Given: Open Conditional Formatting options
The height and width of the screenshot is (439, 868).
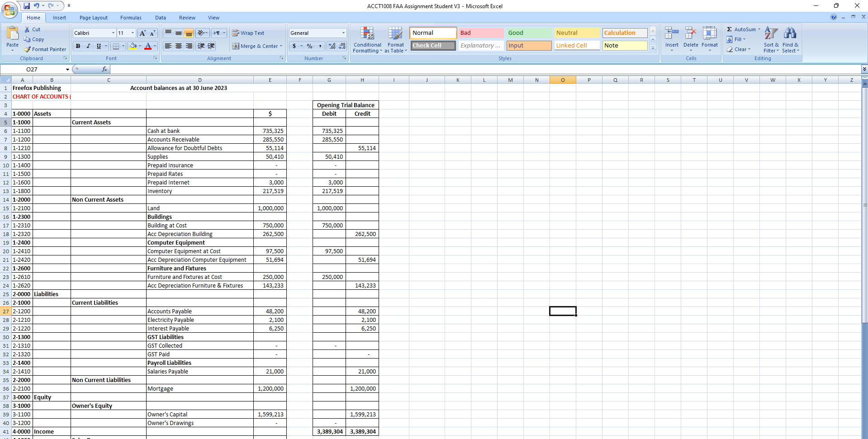Looking at the screenshot, I should (367, 40).
